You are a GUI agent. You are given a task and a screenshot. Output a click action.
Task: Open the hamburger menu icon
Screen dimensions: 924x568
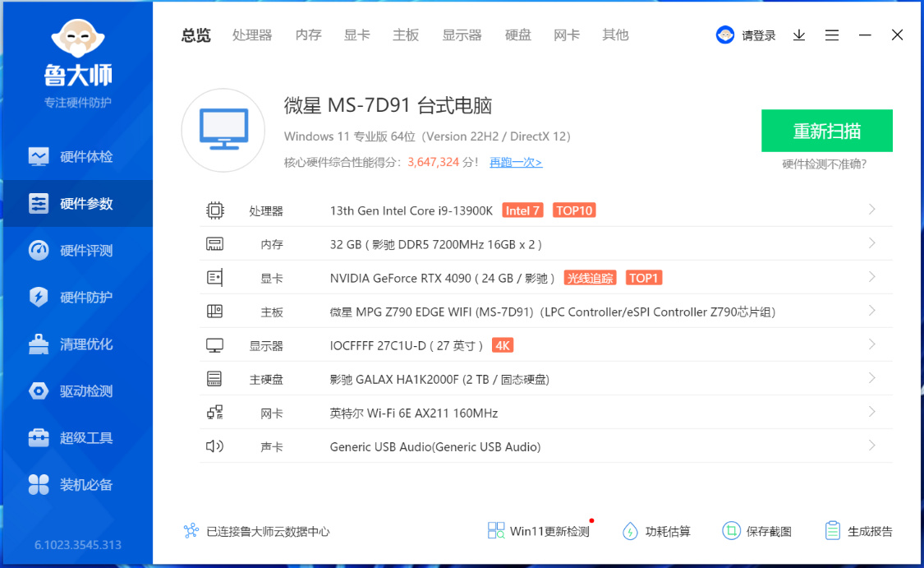pos(831,35)
